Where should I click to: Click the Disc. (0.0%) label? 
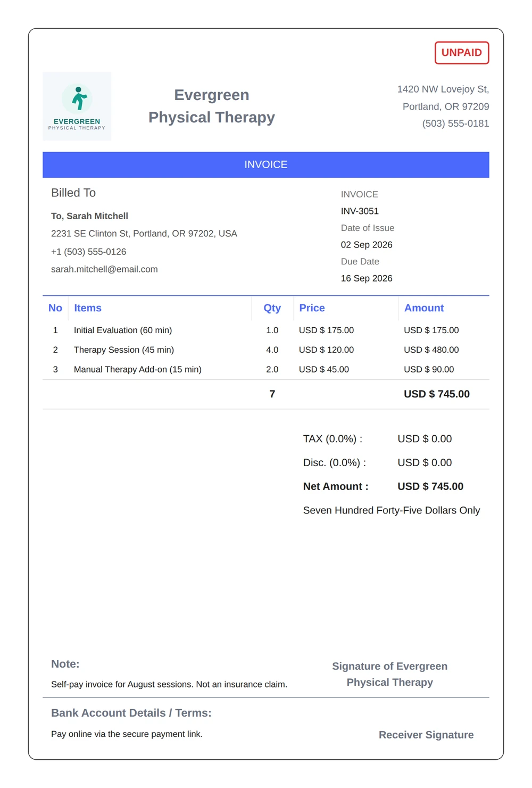coord(335,463)
